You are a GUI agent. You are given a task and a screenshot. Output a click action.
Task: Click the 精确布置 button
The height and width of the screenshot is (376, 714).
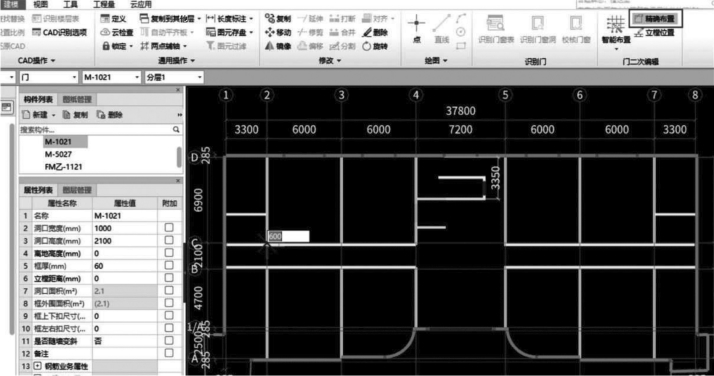(655, 19)
